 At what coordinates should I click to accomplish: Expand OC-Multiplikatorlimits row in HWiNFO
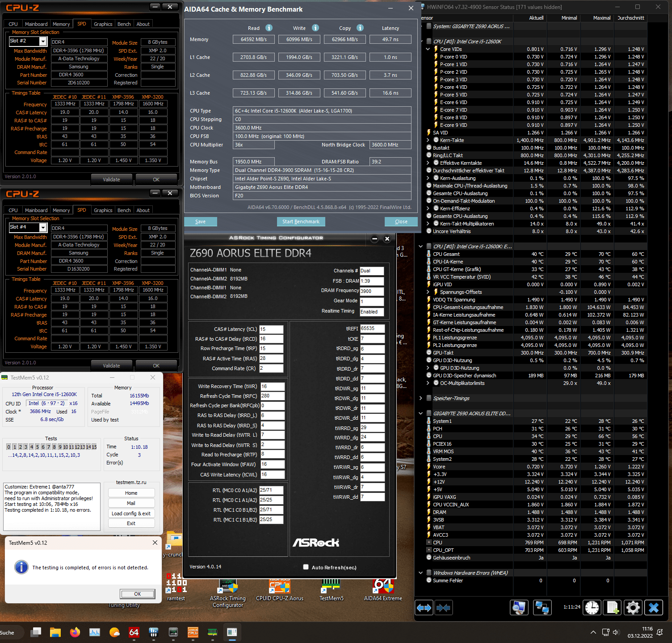pyautogui.click(x=428, y=383)
